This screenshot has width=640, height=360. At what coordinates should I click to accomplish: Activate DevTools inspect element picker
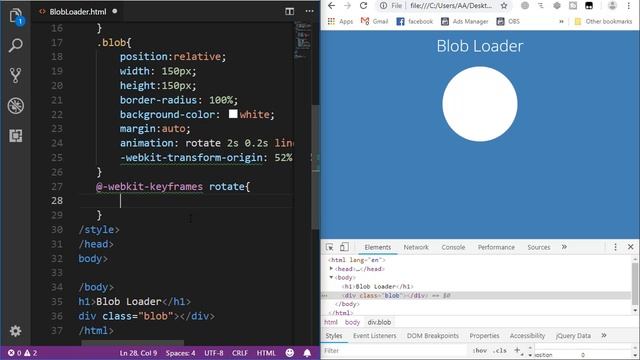click(x=329, y=247)
